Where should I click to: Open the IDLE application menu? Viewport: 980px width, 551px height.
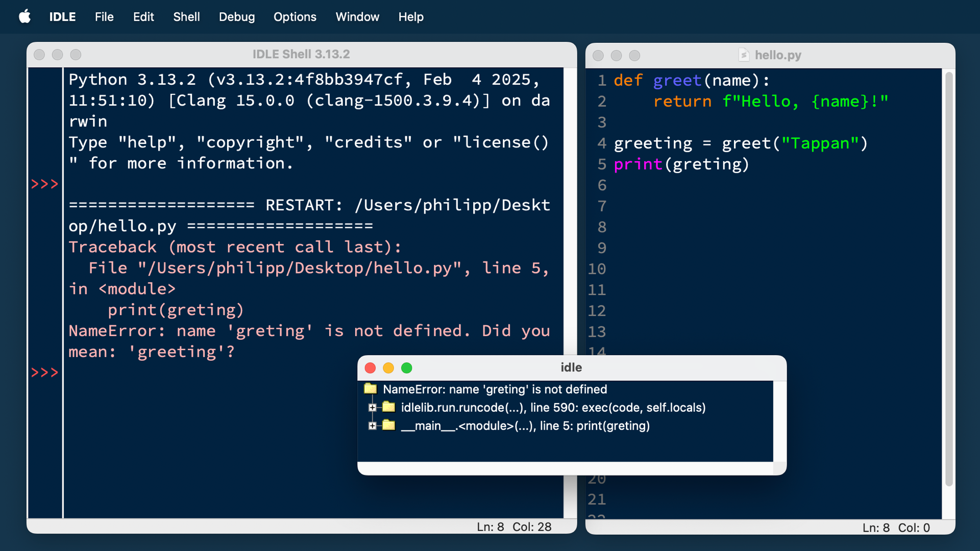[x=62, y=16]
